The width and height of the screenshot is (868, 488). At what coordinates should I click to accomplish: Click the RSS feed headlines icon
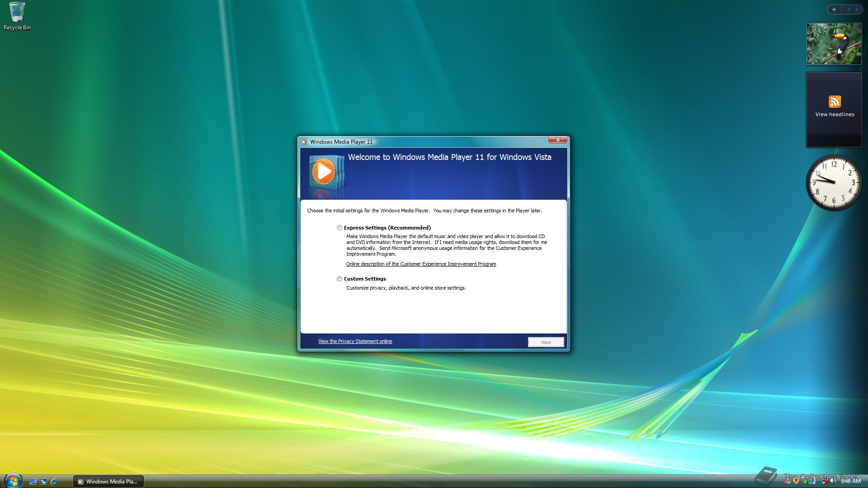click(835, 102)
